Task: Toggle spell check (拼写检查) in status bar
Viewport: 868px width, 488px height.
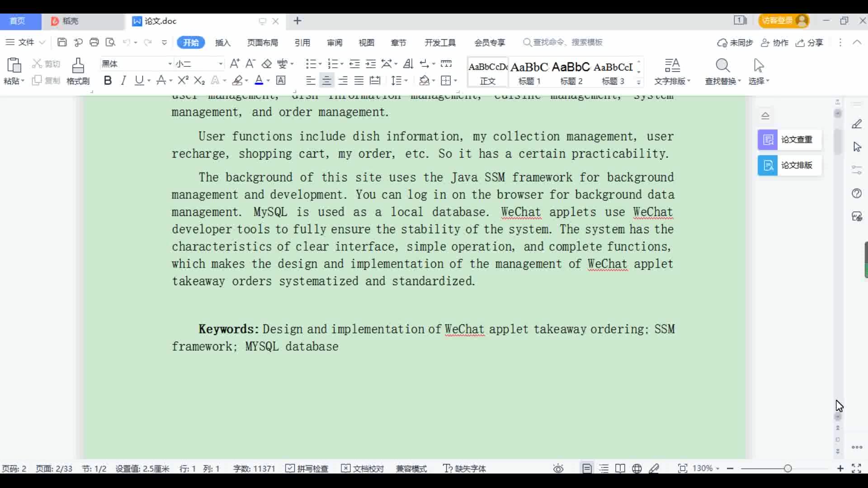Action: click(307, 469)
